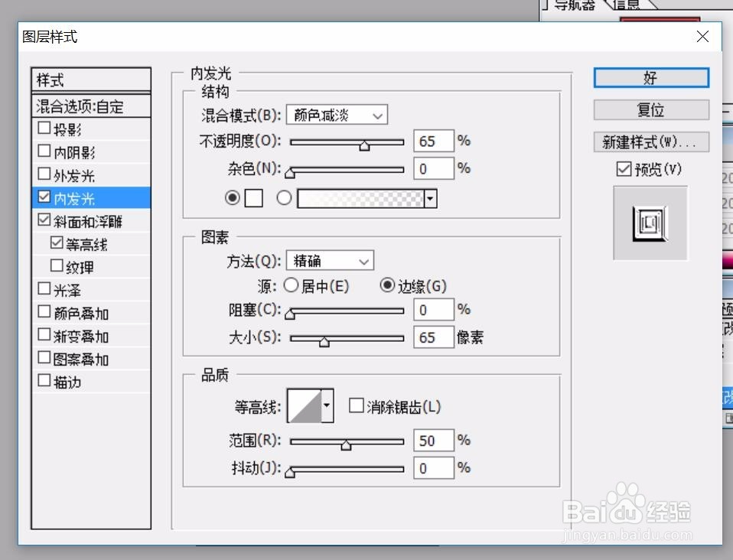Toggle the 预览 preview checkbox
The height and width of the screenshot is (560, 733).
624,169
